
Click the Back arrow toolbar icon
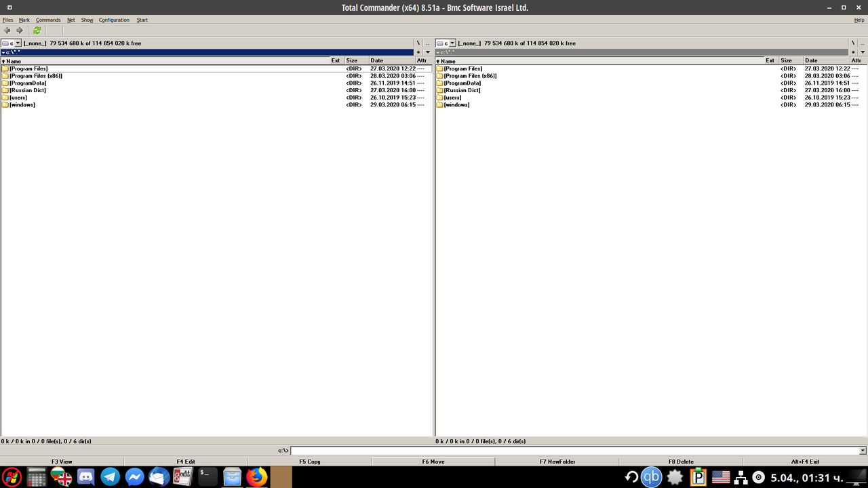click(7, 30)
